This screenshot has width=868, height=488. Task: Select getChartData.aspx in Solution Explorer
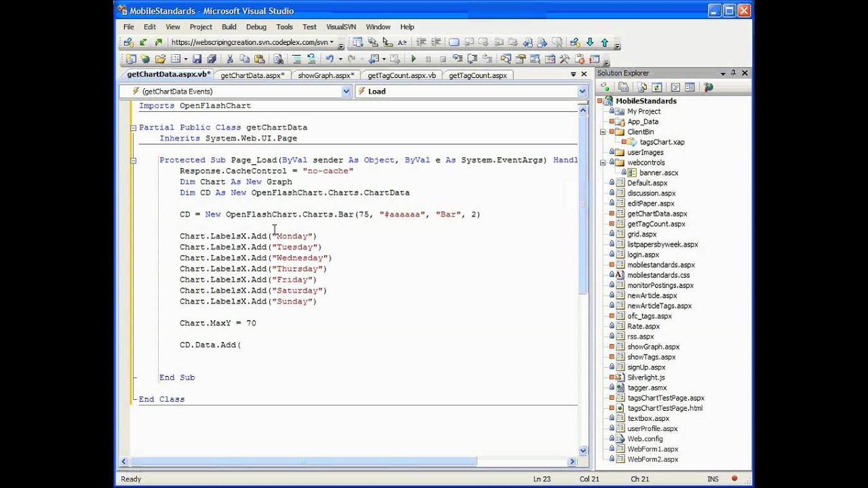[x=657, y=213]
